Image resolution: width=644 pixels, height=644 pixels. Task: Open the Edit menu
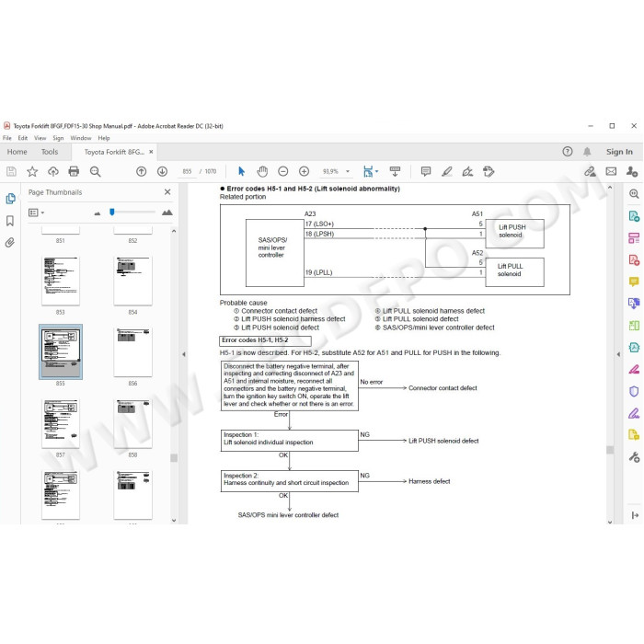(23, 138)
